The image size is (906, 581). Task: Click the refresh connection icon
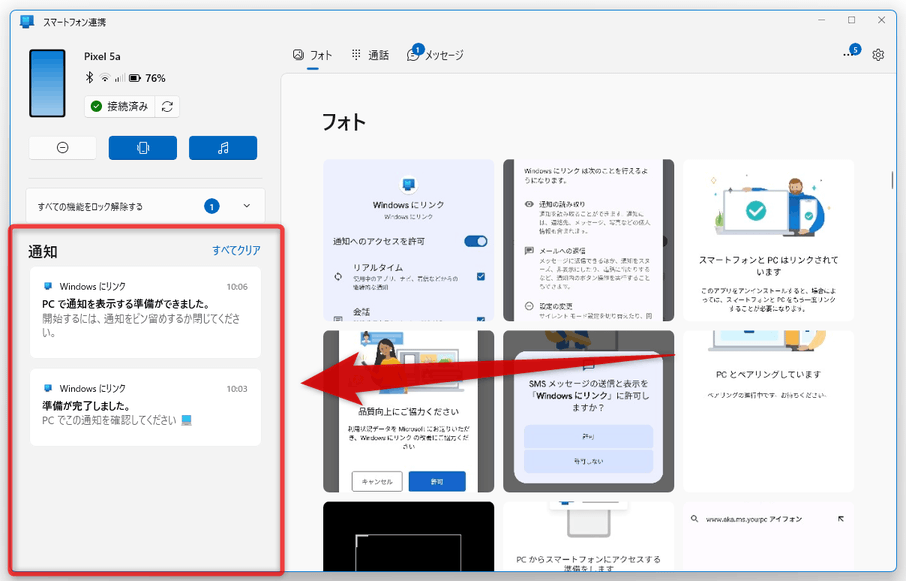(x=168, y=106)
